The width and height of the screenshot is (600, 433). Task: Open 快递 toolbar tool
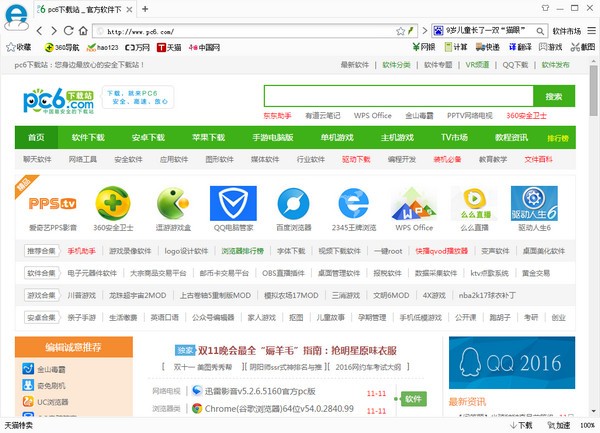coord(488,47)
